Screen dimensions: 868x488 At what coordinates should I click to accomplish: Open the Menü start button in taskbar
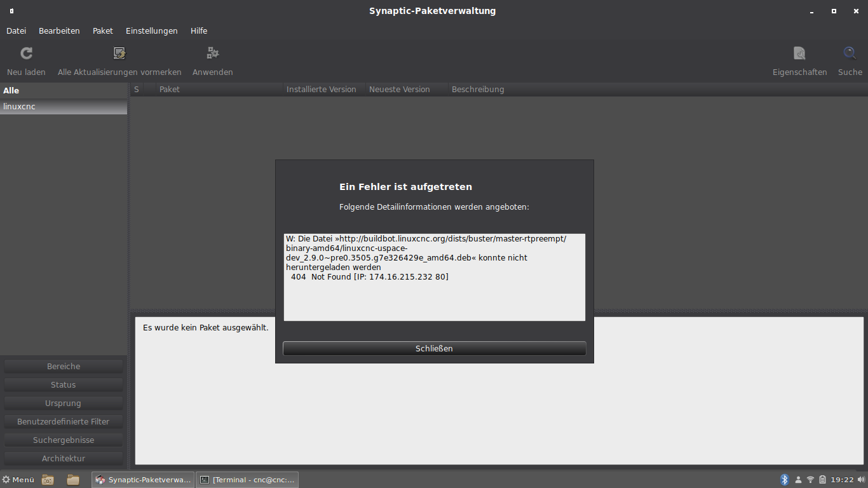18,480
